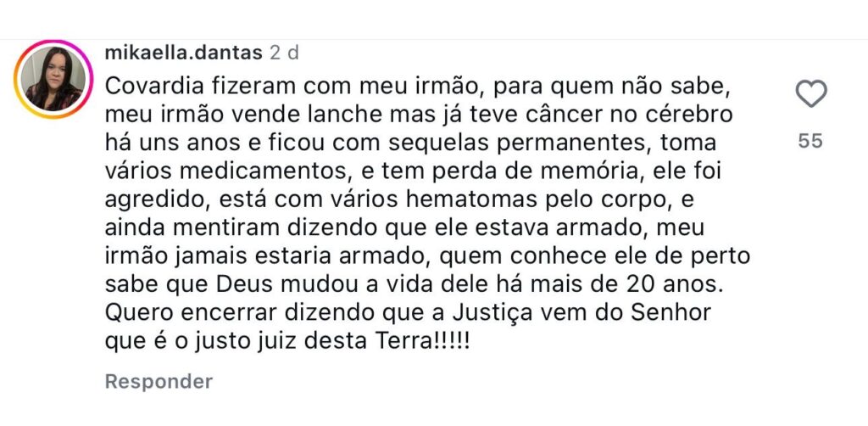868x426 pixels.
Task: Click the Responder button
Action: (x=159, y=381)
